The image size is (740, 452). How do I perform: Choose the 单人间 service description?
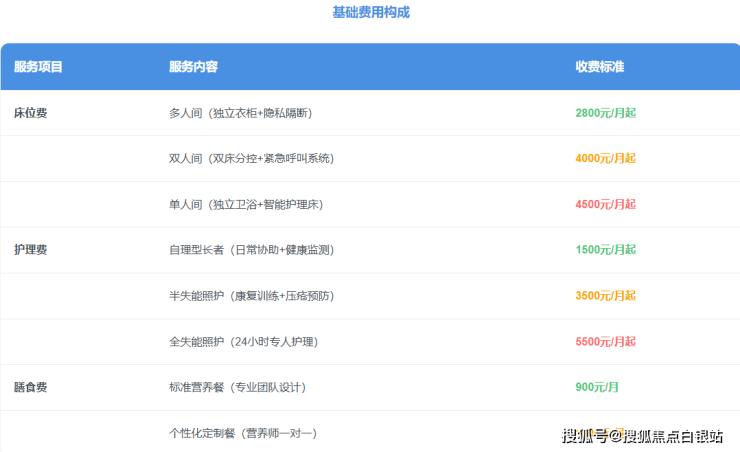(246, 205)
